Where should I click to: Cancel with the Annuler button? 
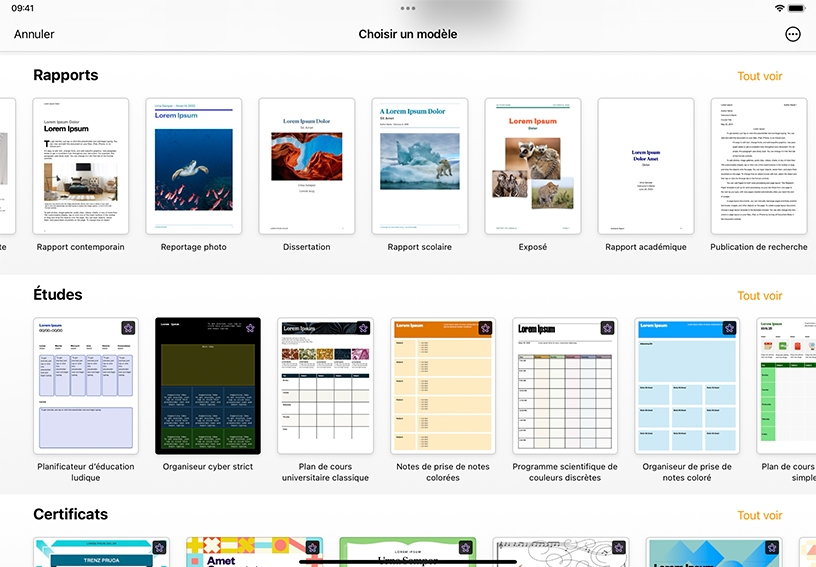pyautogui.click(x=34, y=34)
